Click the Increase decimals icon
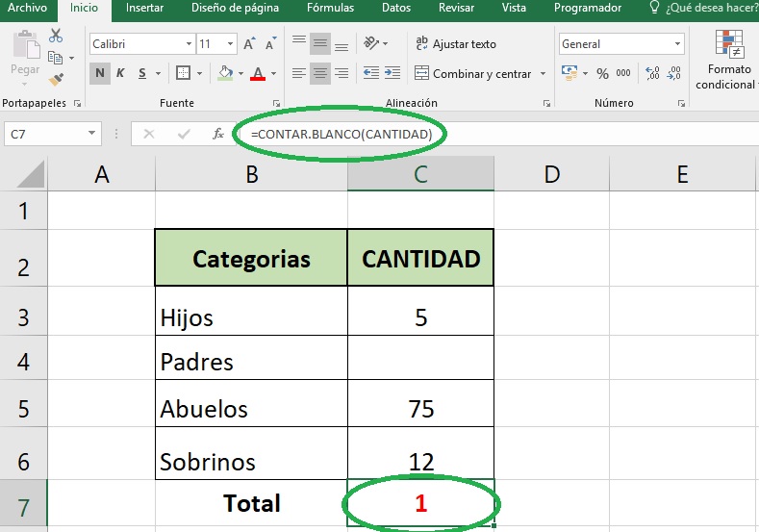Image resolution: width=759 pixels, height=532 pixels. [653, 73]
